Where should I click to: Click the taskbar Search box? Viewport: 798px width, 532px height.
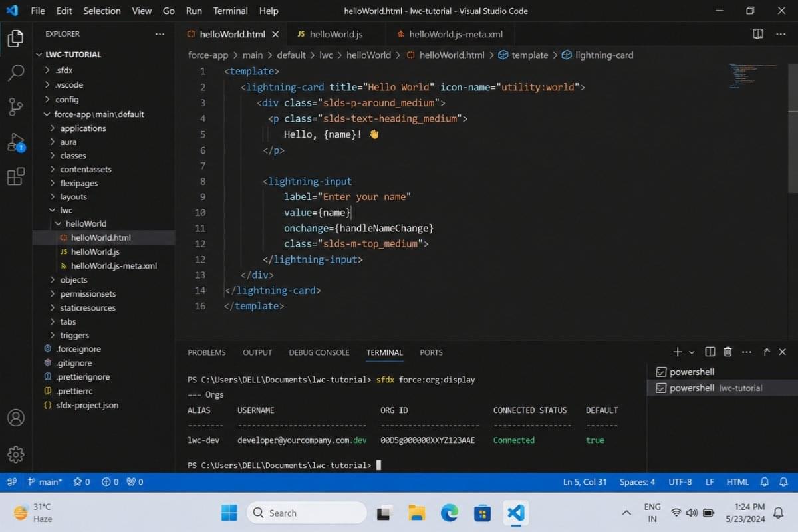click(307, 513)
